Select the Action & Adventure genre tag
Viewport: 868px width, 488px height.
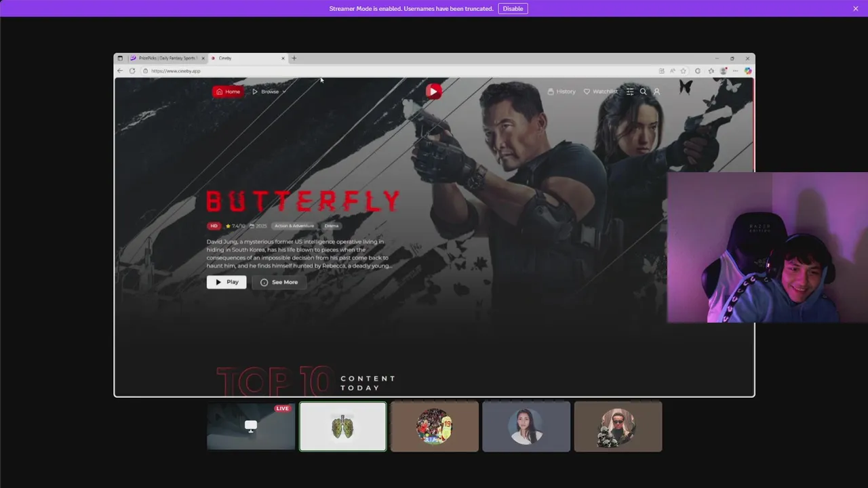[x=294, y=226]
